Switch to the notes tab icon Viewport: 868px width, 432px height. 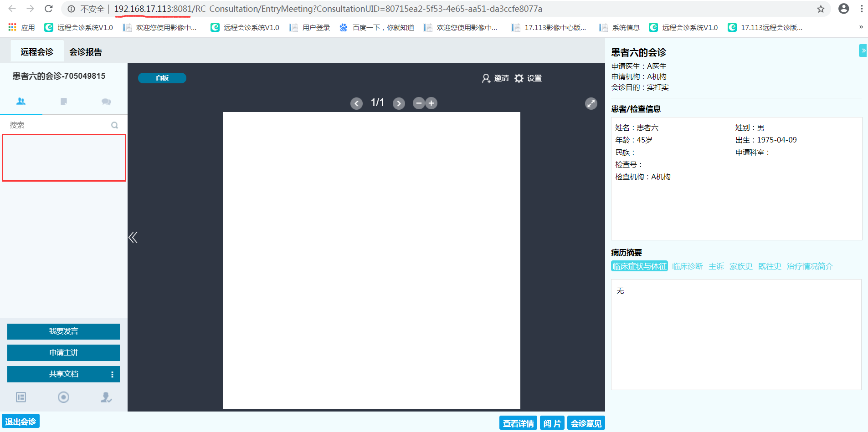[64, 102]
